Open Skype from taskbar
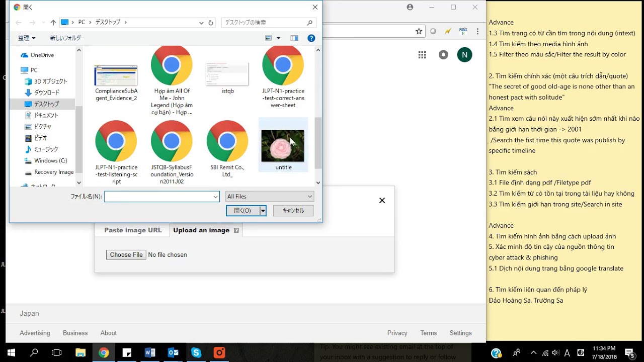644x362 pixels. pyautogui.click(x=196, y=352)
